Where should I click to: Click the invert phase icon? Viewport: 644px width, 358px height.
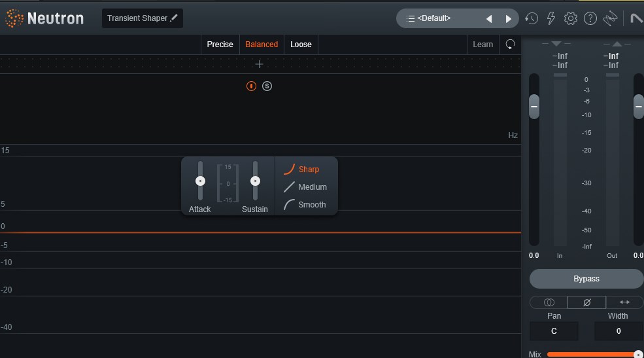[586, 302]
